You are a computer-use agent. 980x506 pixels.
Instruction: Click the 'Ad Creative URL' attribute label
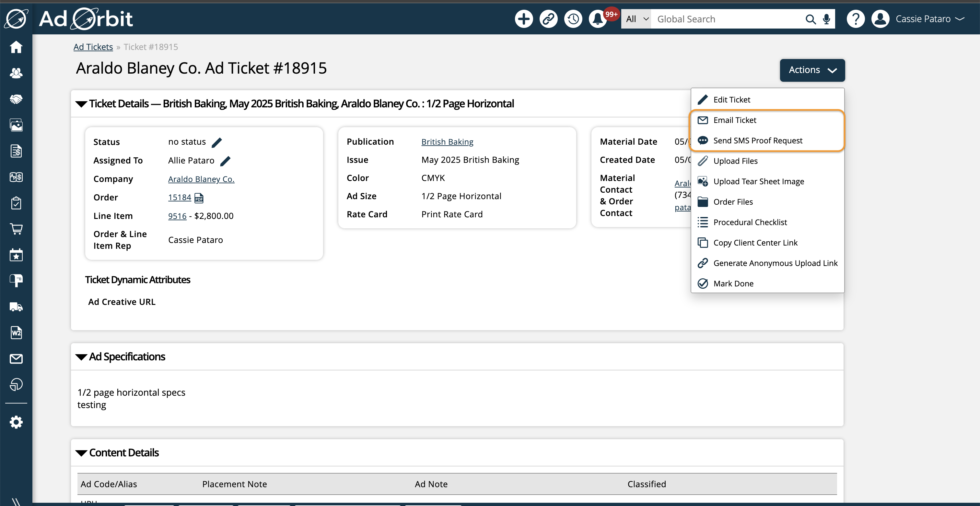122,302
